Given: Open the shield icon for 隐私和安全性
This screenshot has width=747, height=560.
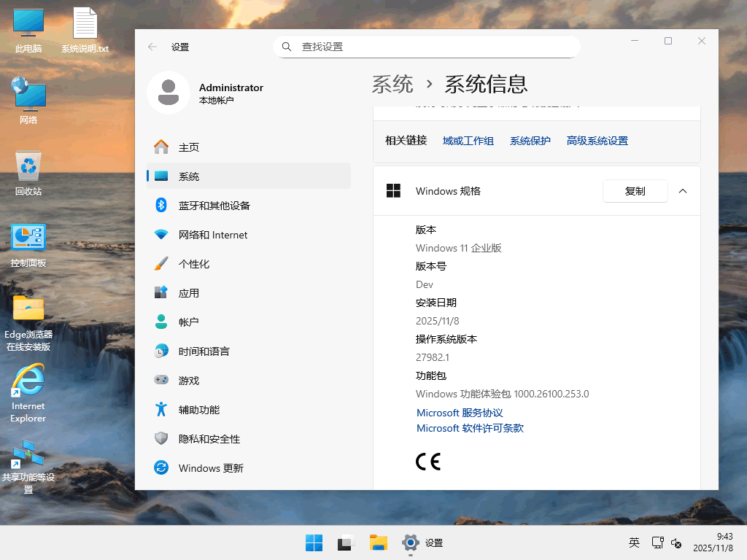Looking at the screenshot, I should click(x=161, y=438).
